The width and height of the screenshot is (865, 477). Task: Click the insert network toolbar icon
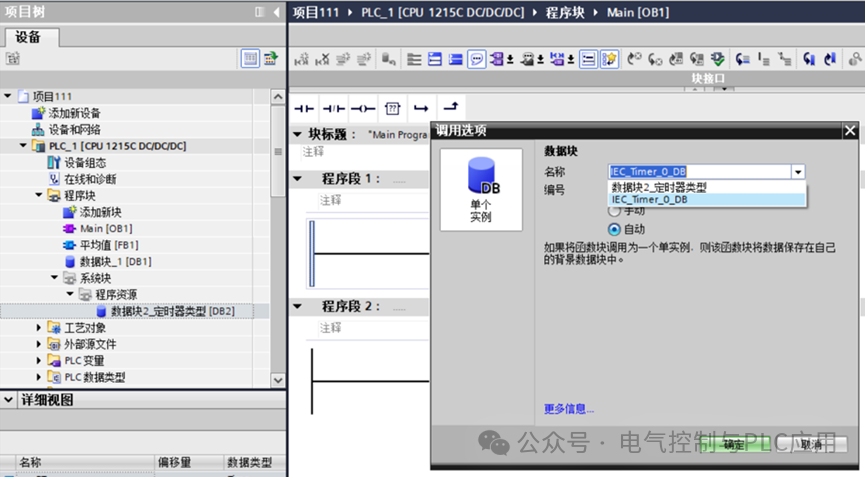[x=301, y=59]
